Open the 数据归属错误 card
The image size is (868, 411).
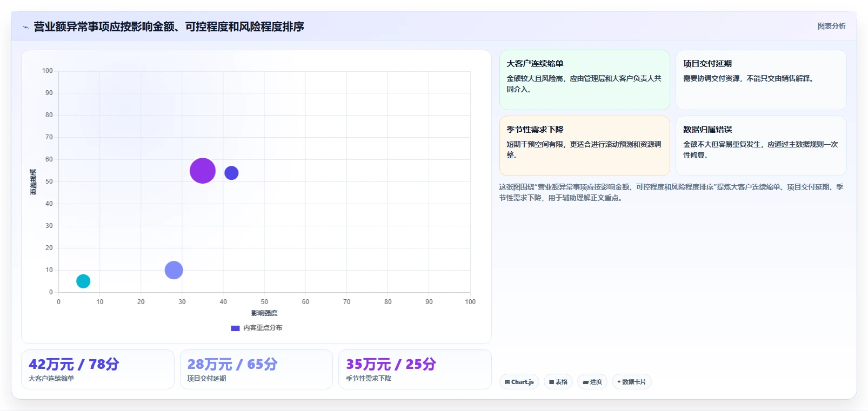click(x=761, y=146)
